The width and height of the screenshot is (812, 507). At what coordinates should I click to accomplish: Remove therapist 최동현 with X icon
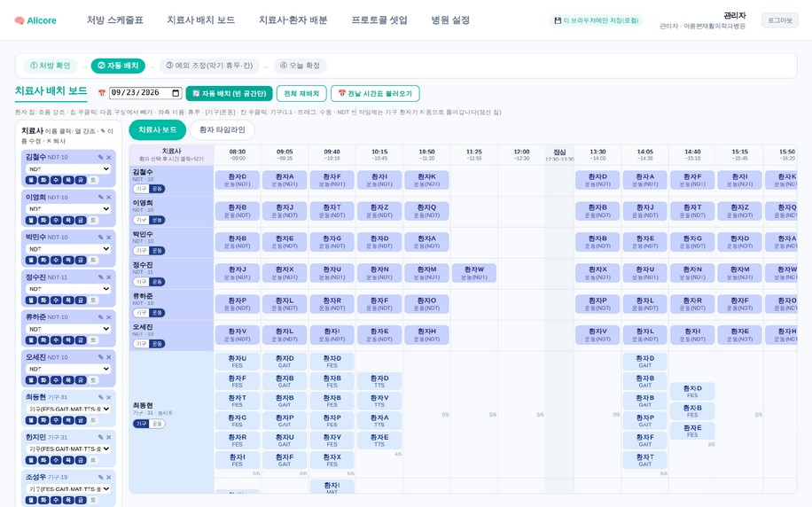109,397
